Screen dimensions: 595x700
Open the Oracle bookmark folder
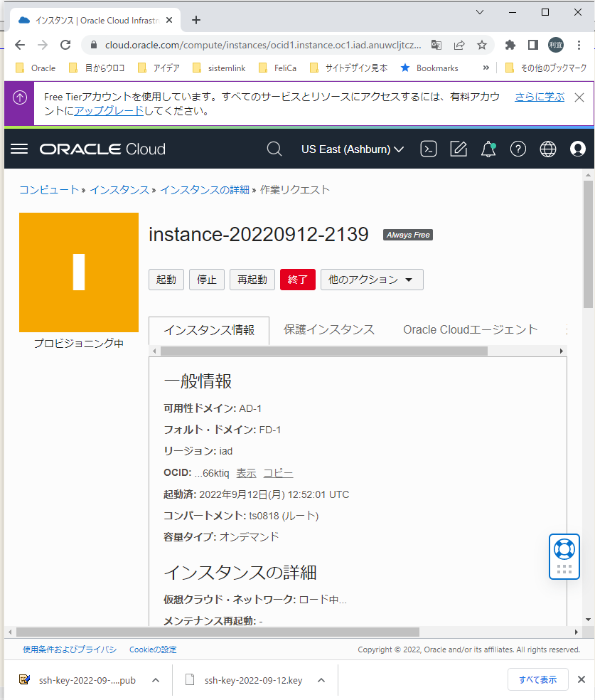(36, 68)
